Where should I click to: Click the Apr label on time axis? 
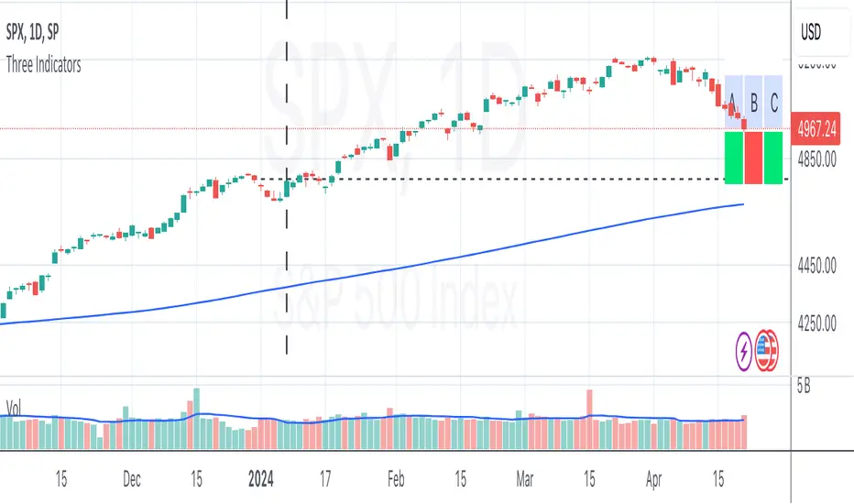653,478
